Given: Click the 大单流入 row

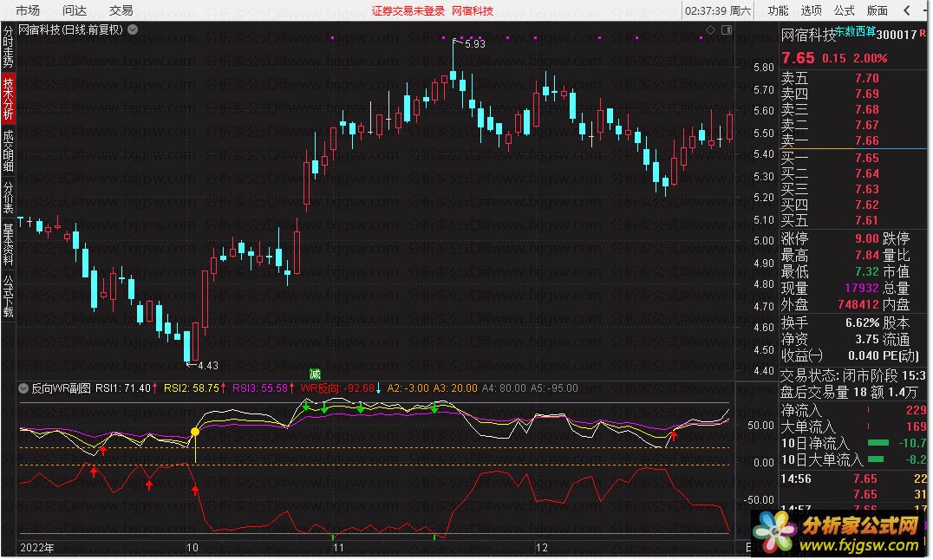Looking at the screenshot, I should point(853,427).
